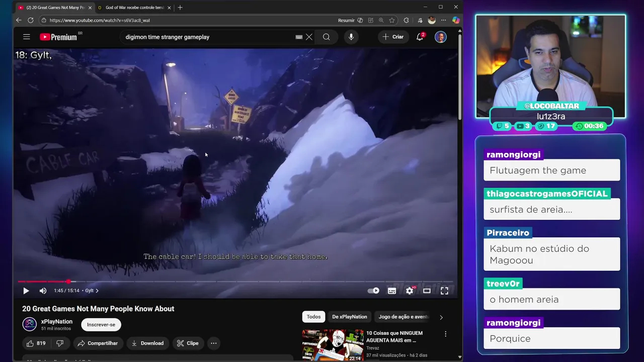Click the YouTube Premium logo
The height and width of the screenshot is (362, 644).
pos(58,37)
